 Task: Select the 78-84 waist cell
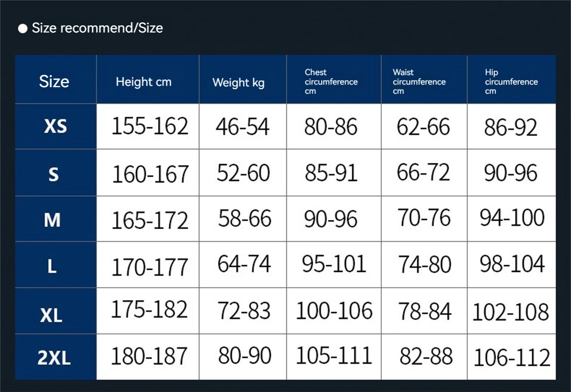click(x=425, y=311)
